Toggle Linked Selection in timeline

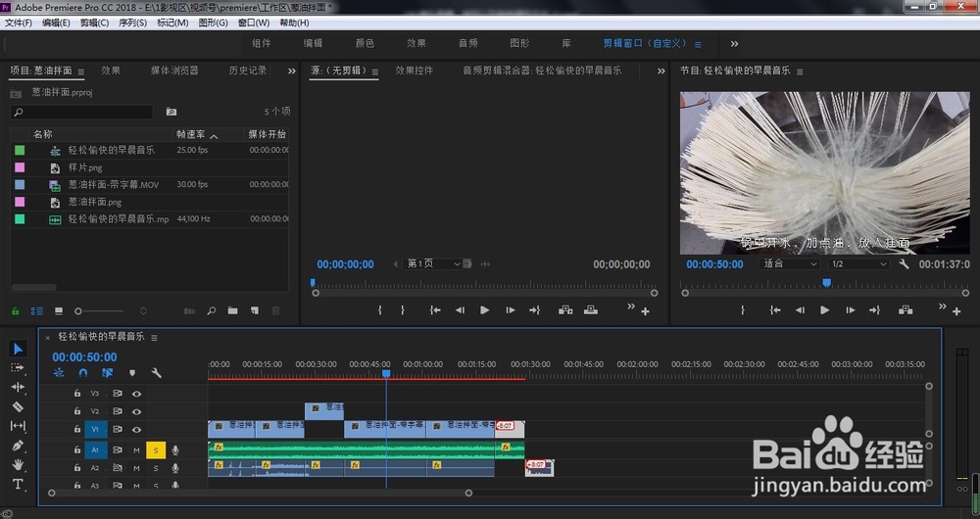click(x=108, y=373)
